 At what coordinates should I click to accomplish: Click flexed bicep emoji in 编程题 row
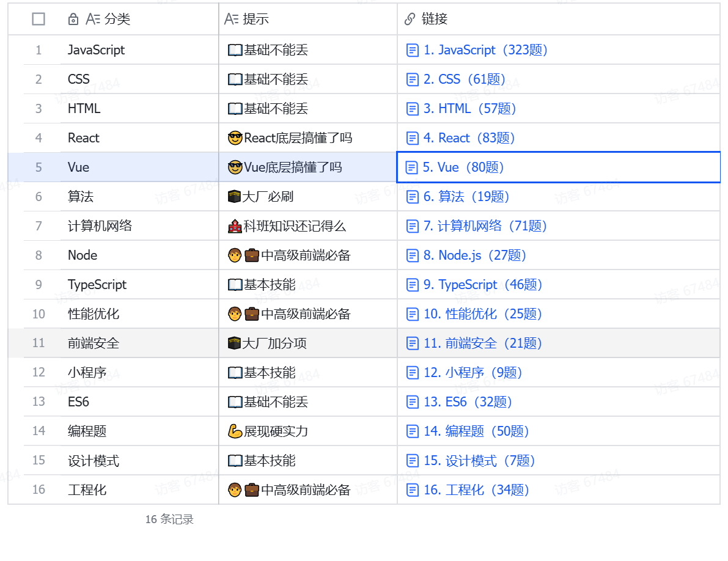point(235,431)
